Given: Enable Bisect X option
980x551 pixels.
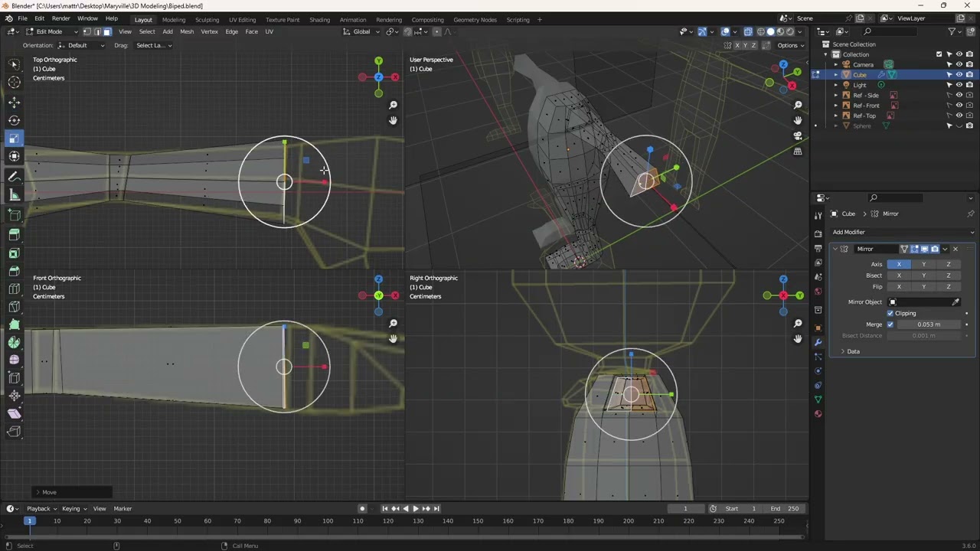Looking at the screenshot, I should pyautogui.click(x=899, y=275).
